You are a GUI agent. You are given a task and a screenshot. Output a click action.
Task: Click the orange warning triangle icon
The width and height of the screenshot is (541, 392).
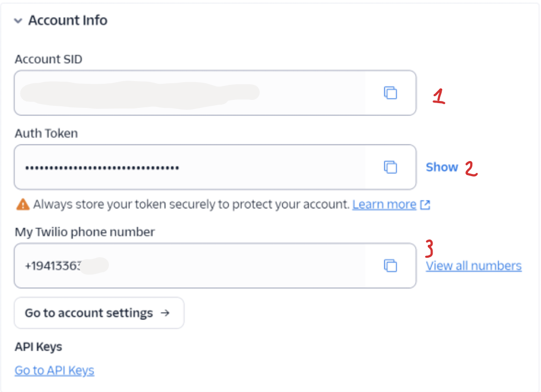(23, 204)
